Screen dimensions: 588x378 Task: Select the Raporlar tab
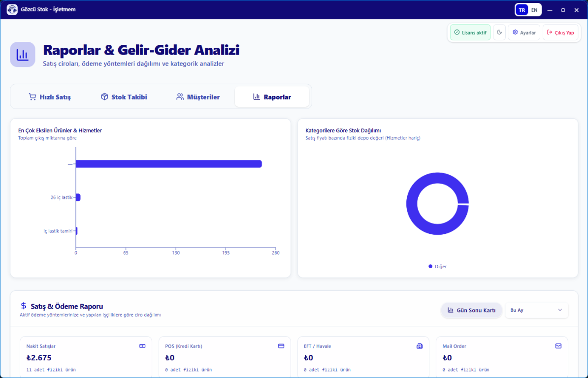click(272, 97)
